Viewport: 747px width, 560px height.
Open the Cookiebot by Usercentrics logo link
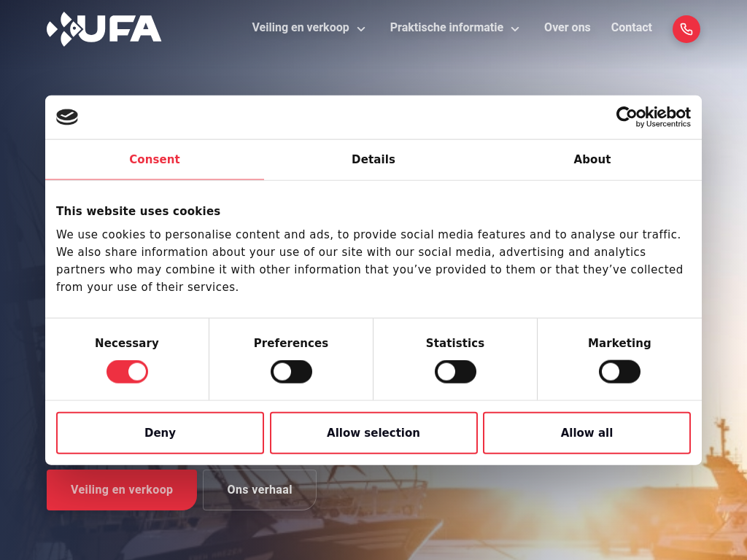coord(653,117)
